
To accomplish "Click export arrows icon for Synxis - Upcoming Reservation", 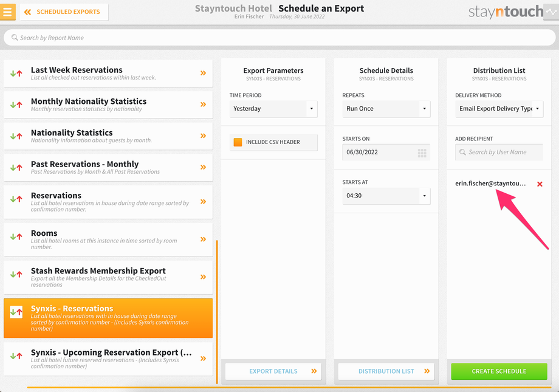I will click(16, 356).
